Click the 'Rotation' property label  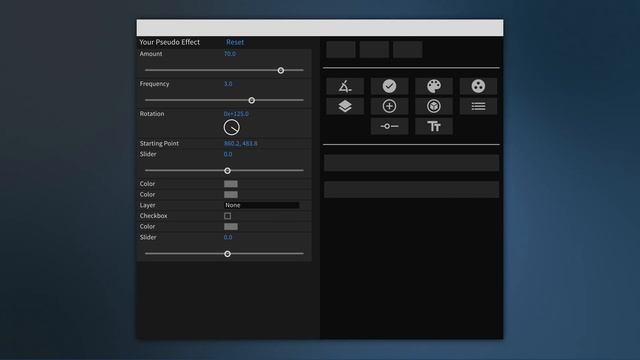pos(152,113)
